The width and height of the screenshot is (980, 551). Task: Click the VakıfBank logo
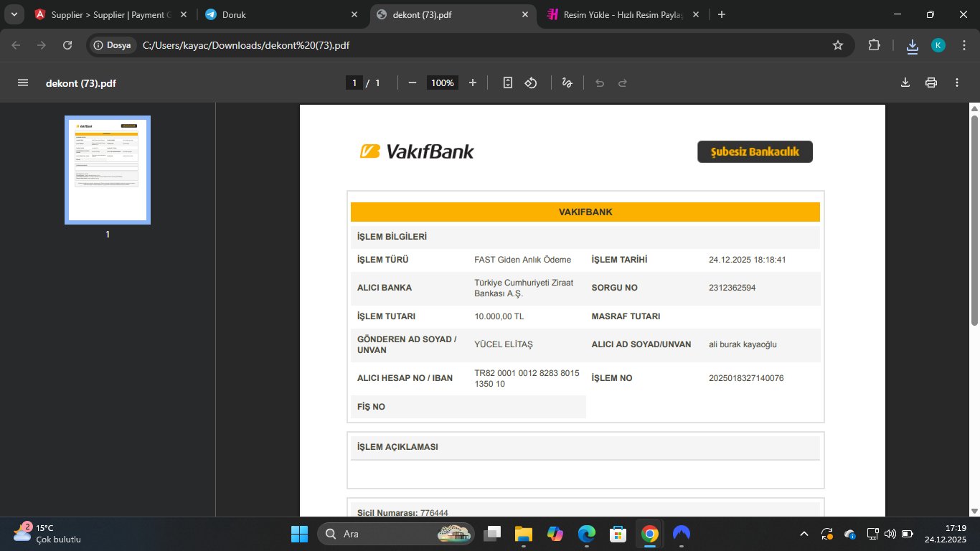pyautogui.click(x=417, y=151)
